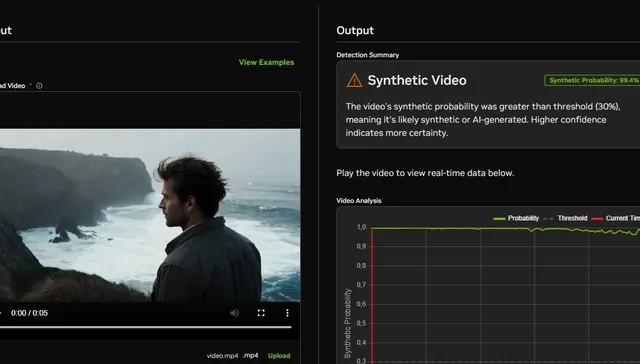Click the Upload button below the video
This screenshot has height=364, width=640.
(x=279, y=356)
